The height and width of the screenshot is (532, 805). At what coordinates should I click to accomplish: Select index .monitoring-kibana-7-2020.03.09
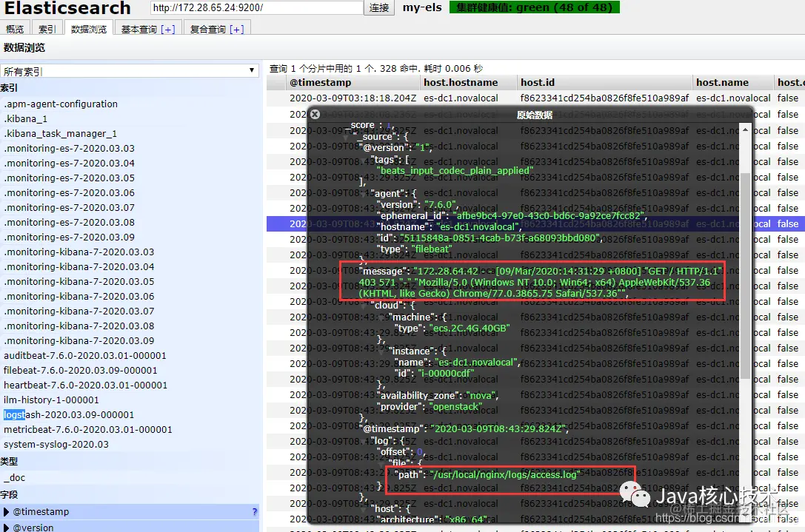[79, 341]
